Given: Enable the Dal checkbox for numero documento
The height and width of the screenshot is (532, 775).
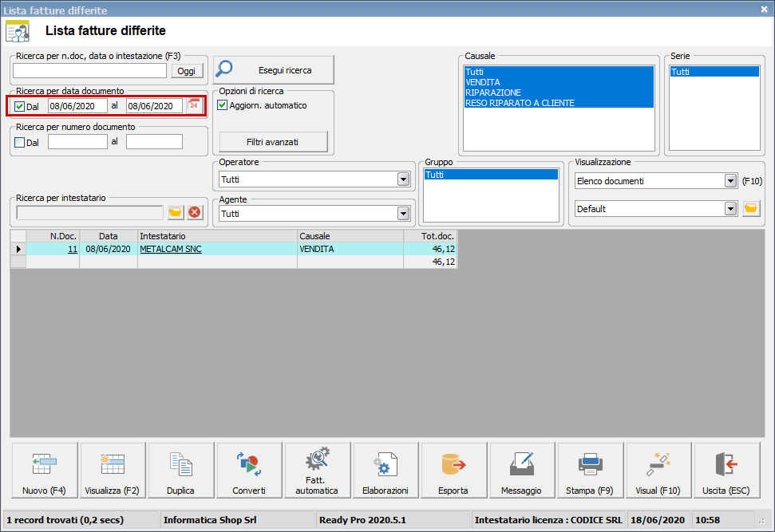Looking at the screenshot, I should (x=20, y=141).
